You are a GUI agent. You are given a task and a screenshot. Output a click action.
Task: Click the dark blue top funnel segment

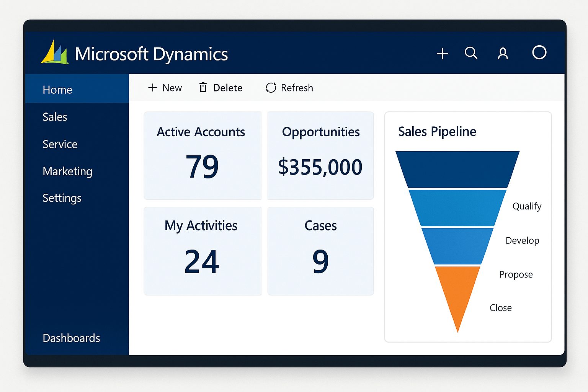457,169
